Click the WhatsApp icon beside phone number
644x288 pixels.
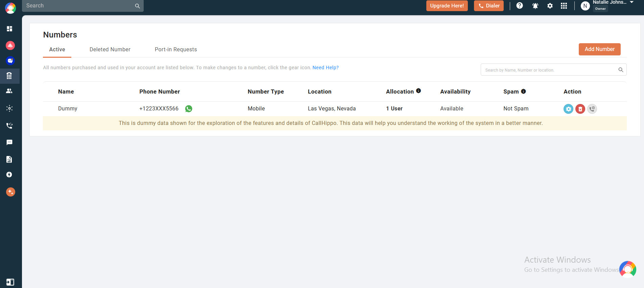(189, 109)
